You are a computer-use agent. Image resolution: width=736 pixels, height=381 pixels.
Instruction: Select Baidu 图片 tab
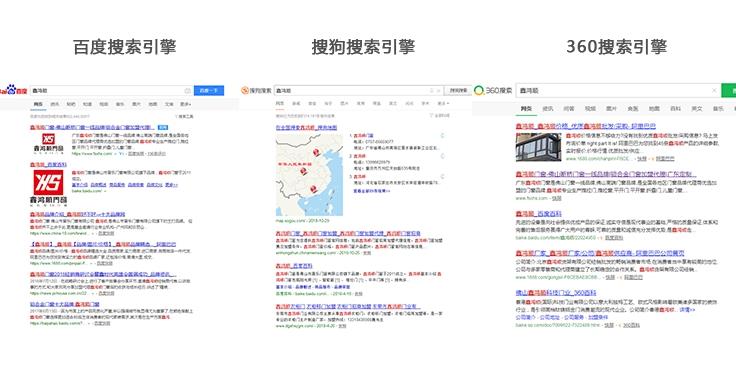136,104
